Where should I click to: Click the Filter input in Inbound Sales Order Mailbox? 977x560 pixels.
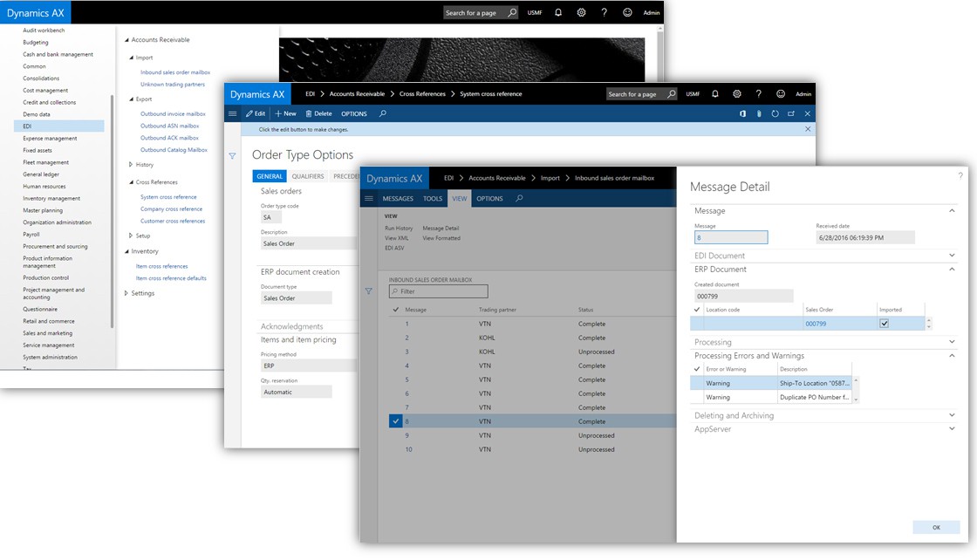point(439,291)
